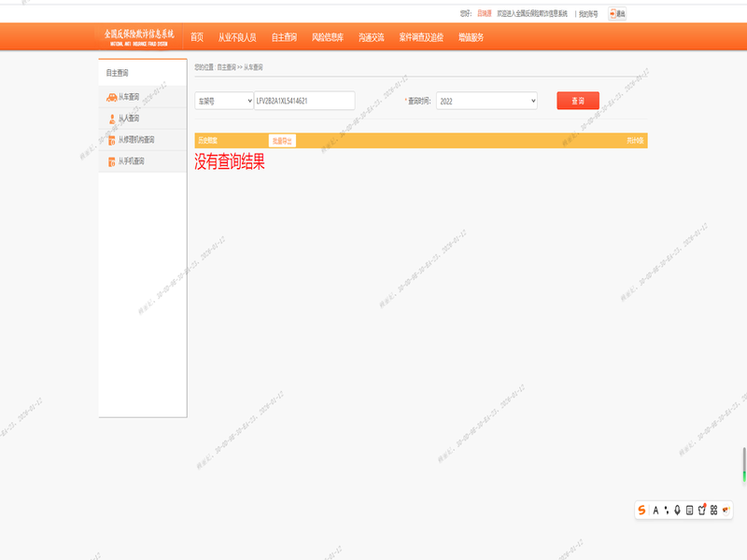Click the phone icon beside 从手机查询
This screenshot has height=560, width=747.
111,161
